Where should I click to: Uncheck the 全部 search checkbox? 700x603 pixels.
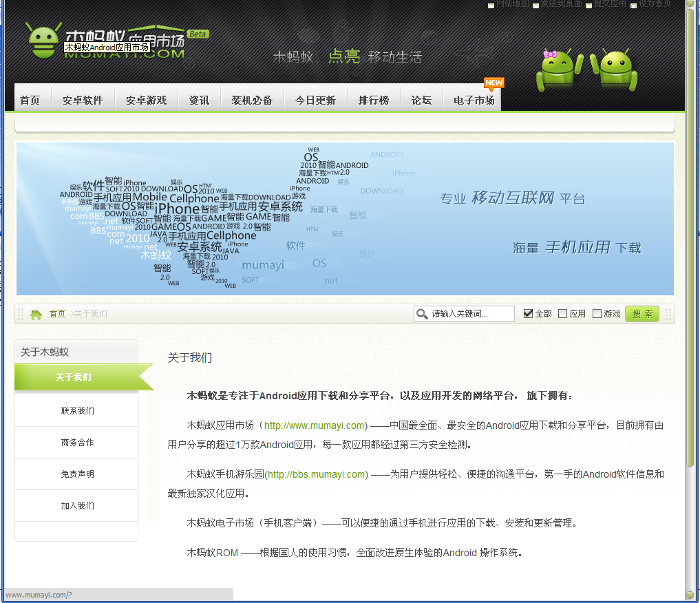click(529, 313)
